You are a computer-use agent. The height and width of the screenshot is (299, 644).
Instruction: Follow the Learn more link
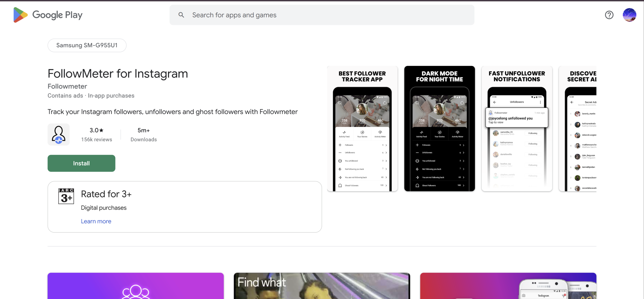click(x=96, y=221)
